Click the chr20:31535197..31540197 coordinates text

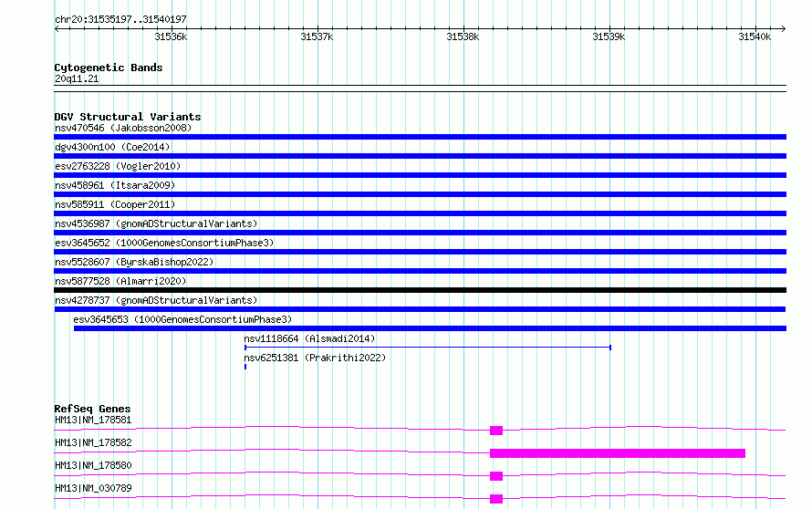tap(120, 20)
